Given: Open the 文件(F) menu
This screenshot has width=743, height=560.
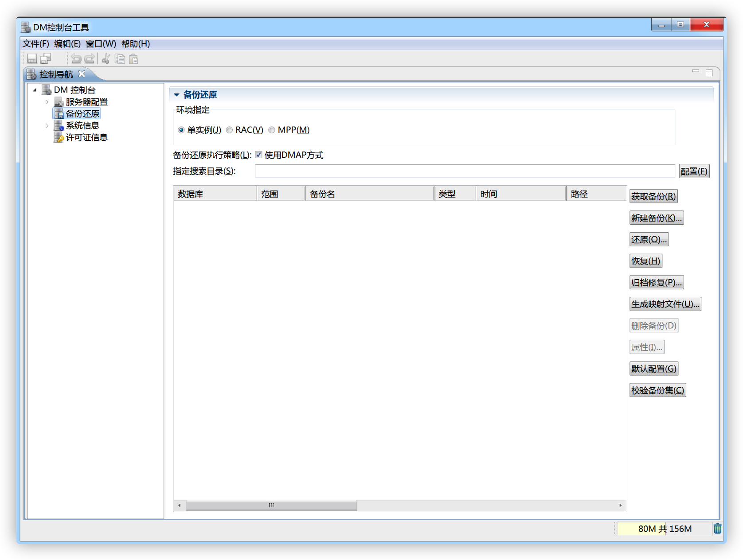Looking at the screenshot, I should (36, 43).
